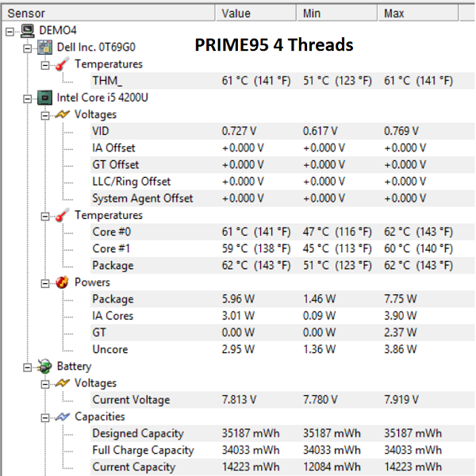The height and width of the screenshot is (476, 476).
Task: Click the Intel Core i5 4200U chip icon
Action: [x=44, y=98]
